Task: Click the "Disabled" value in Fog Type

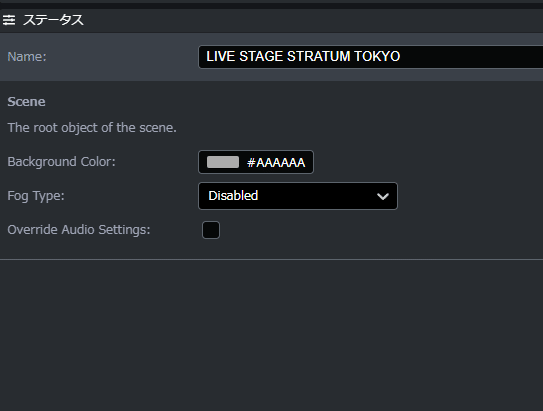Action: (x=233, y=196)
